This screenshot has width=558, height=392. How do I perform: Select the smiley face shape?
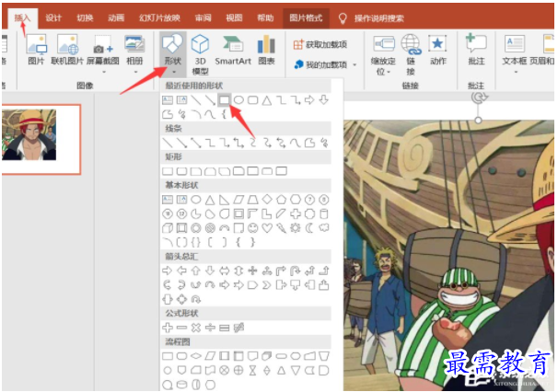tap(252, 228)
